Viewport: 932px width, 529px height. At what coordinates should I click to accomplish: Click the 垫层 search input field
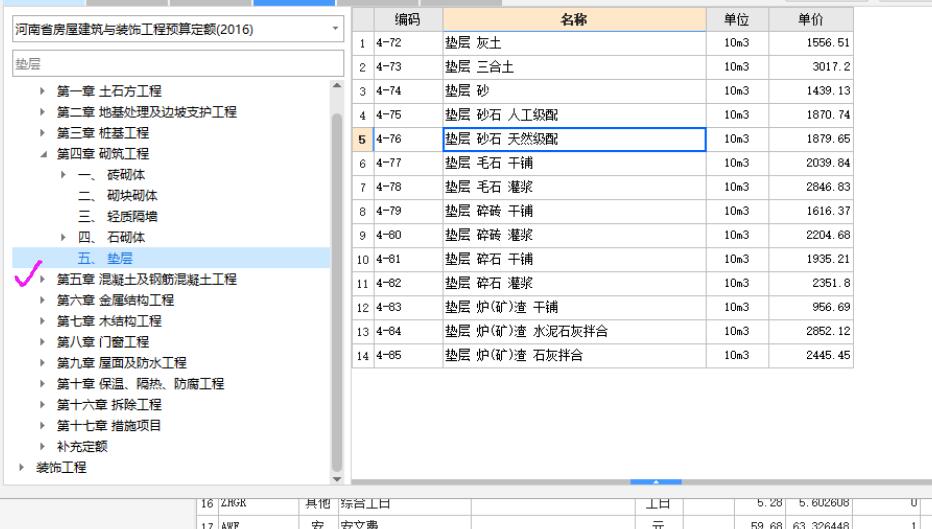178,64
